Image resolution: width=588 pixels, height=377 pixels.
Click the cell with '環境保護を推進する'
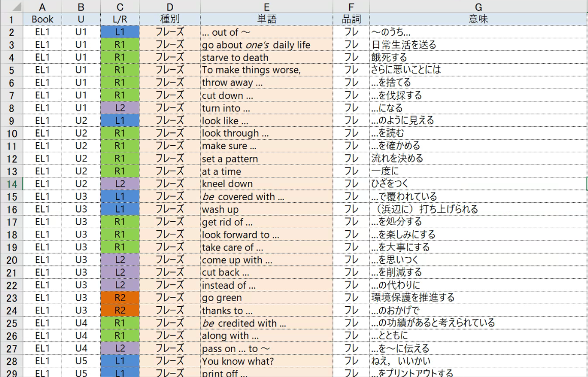coord(478,298)
